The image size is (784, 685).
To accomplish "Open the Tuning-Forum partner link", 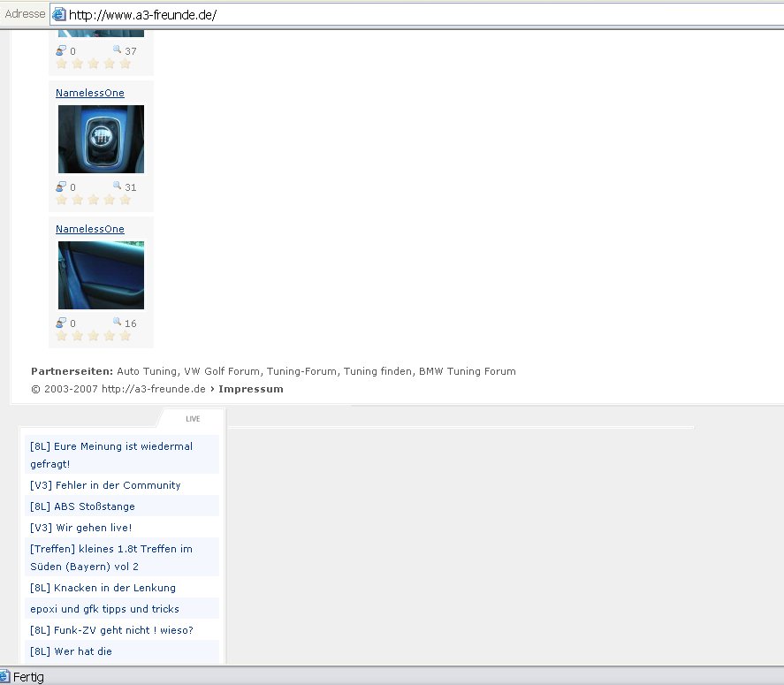I will (301, 371).
